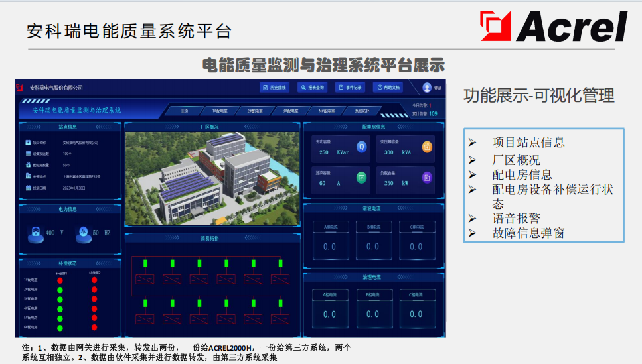
Task: Switch to the 1#配电室 tab
Action: [220, 111]
